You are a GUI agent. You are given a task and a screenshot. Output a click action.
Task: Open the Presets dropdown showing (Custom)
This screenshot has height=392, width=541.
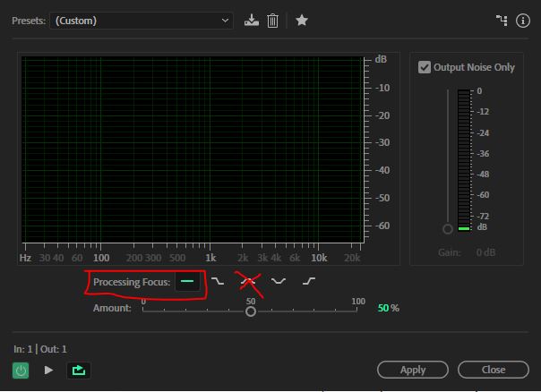pyautogui.click(x=142, y=21)
